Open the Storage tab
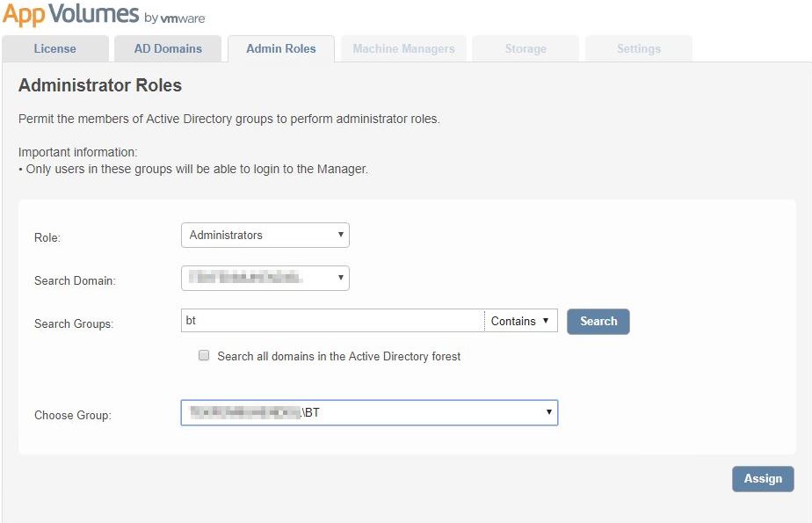The image size is (812, 523). [526, 48]
